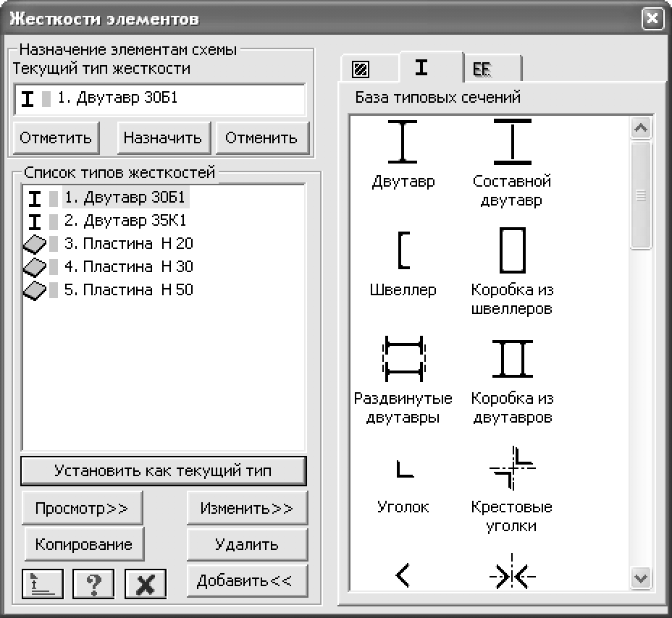Viewport: 672px width, 618px height.
Task: Click the Отметить button
Action: (56, 138)
